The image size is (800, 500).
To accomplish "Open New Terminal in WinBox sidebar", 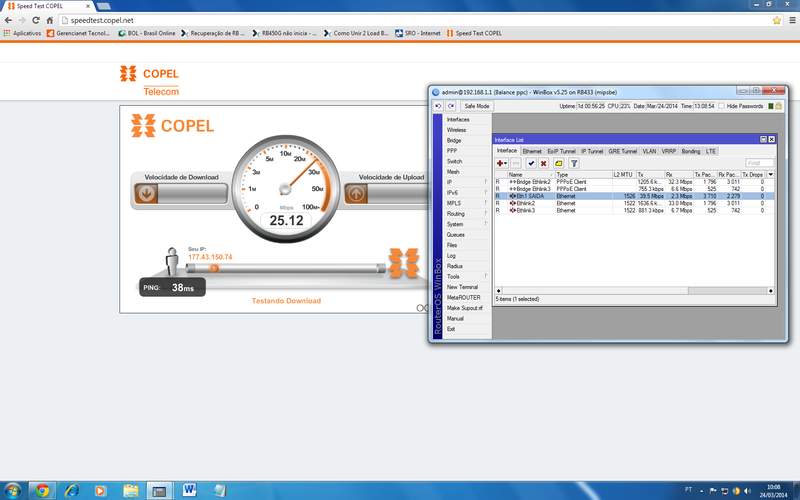I will pos(462,287).
